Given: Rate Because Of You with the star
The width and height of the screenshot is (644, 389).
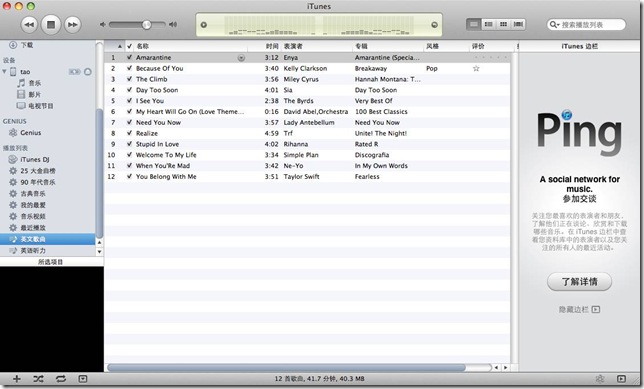Looking at the screenshot, I should [476, 69].
